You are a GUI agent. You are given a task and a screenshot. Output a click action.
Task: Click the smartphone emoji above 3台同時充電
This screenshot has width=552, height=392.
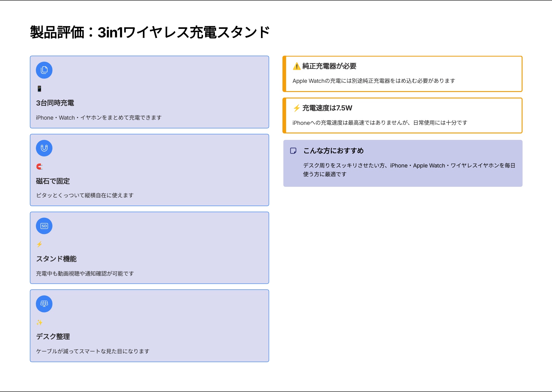click(x=39, y=89)
